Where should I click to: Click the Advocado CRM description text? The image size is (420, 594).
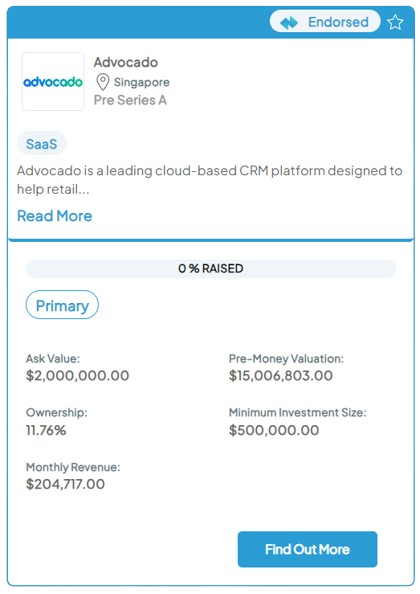click(209, 180)
